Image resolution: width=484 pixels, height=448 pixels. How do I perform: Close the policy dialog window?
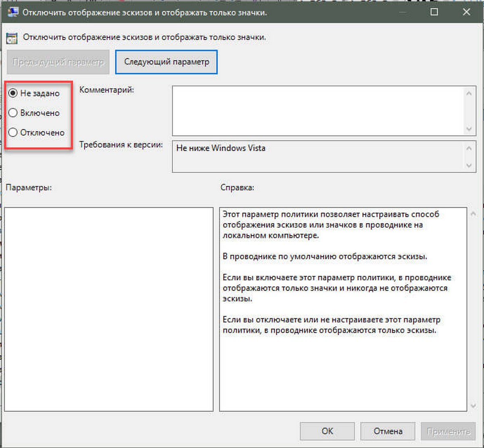pyautogui.click(x=466, y=12)
